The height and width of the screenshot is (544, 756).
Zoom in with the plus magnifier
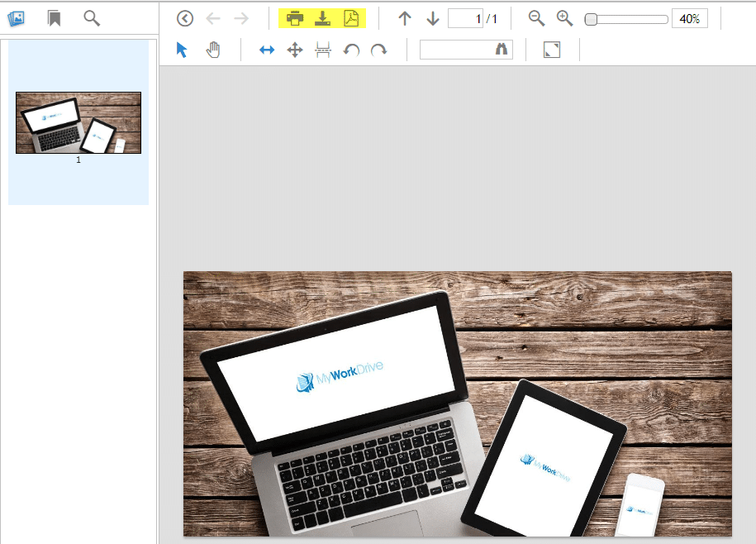click(564, 19)
